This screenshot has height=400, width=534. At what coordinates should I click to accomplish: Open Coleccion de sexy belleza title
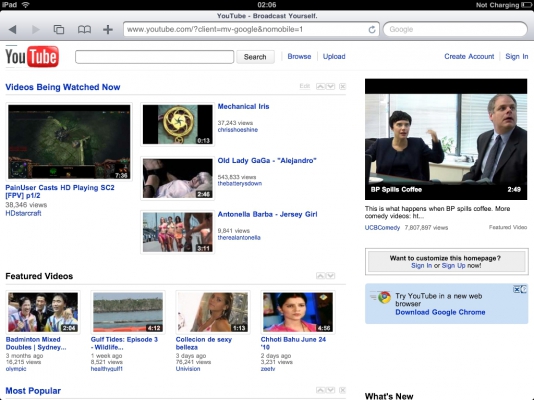coord(204,343)
